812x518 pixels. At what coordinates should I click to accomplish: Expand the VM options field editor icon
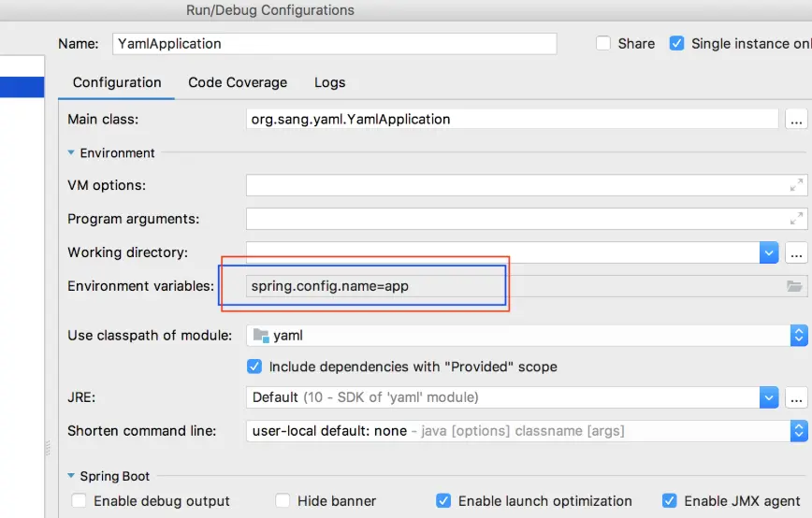point(796,185)
